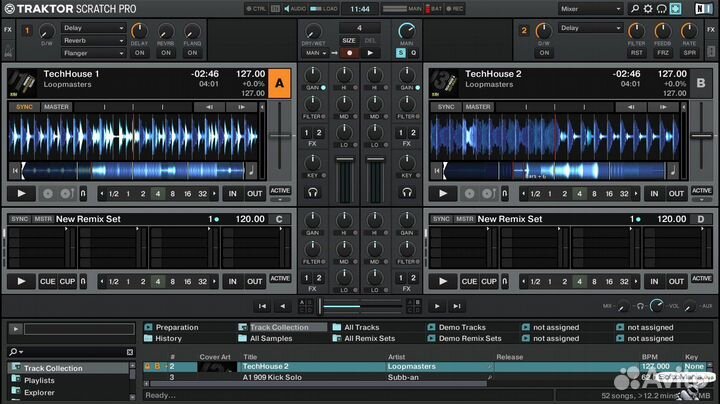Click IN loop button on Deck A
Image resolution: width=720 pixels, height=404 pixels.
coord(233,193)
